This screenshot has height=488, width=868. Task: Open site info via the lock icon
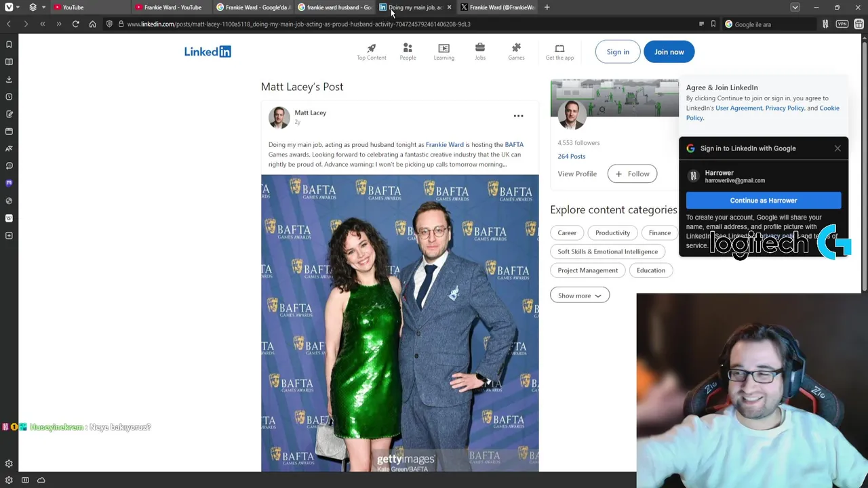[x=121, y=24]
